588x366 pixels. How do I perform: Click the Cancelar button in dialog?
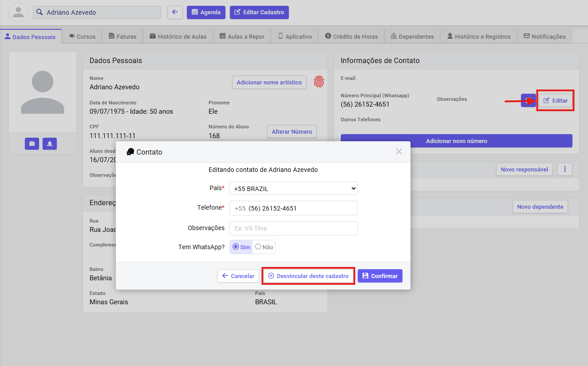pos(238,276)
